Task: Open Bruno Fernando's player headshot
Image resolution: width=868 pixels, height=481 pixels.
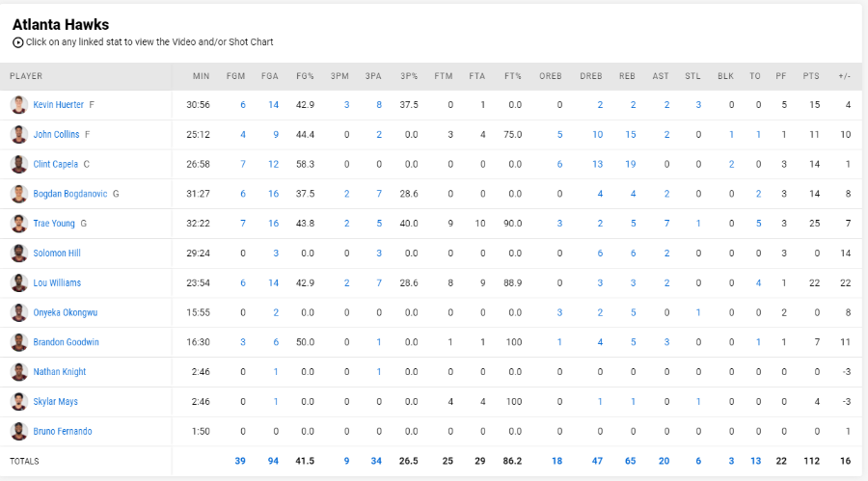Action: 19,431
